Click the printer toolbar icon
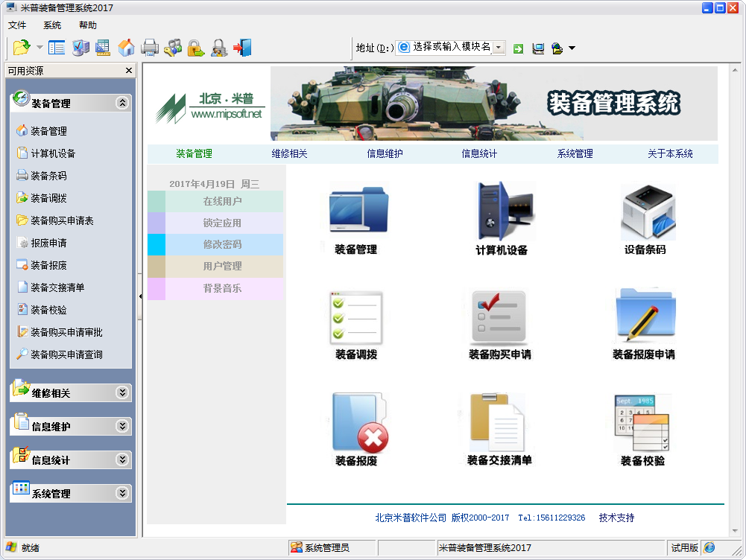This screenshot has width=746, height=560. [150, 48]
